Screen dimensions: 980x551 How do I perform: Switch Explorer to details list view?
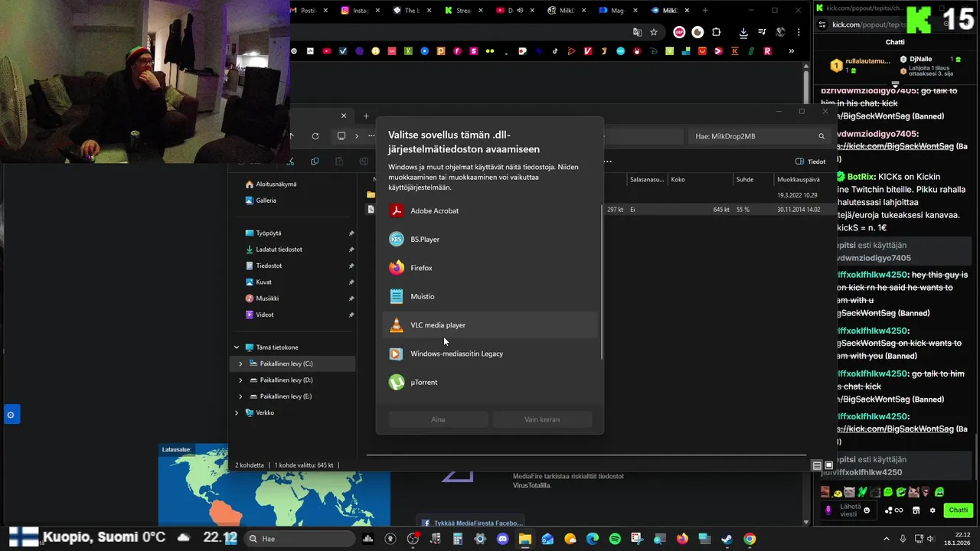(x=817, y=465)
